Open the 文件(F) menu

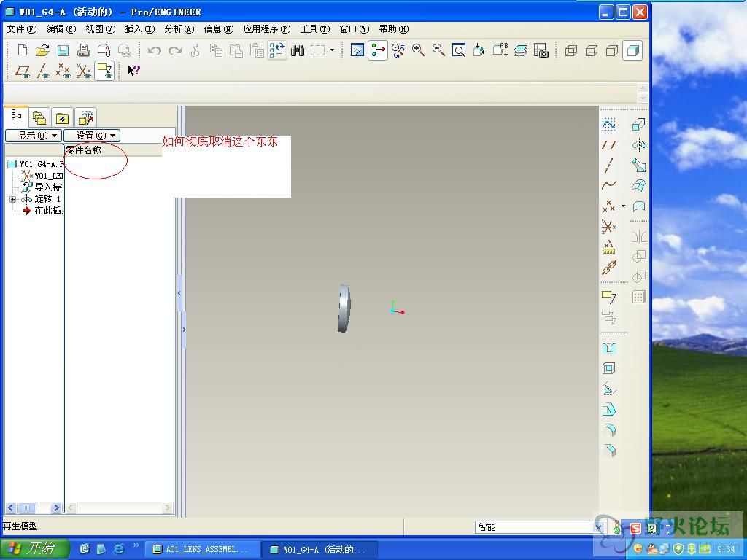point(21,29)
